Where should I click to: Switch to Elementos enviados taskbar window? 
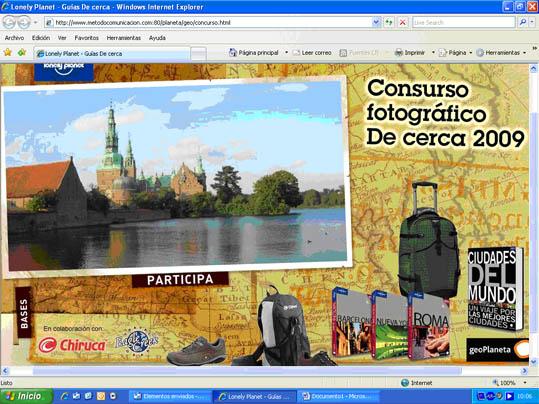(x=170, y=396)
